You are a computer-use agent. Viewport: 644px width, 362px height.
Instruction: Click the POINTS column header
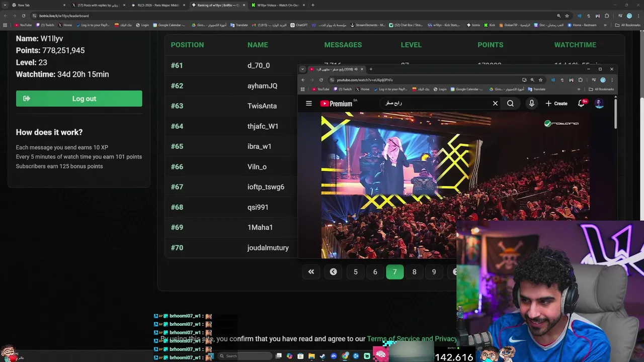coord(491,45)
